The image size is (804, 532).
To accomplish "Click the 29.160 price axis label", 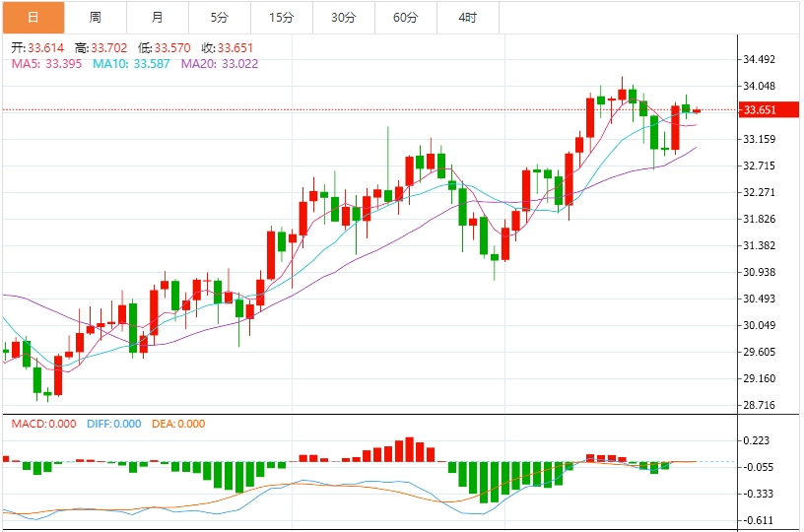I will pyautogui.click(x=760, y=378).
